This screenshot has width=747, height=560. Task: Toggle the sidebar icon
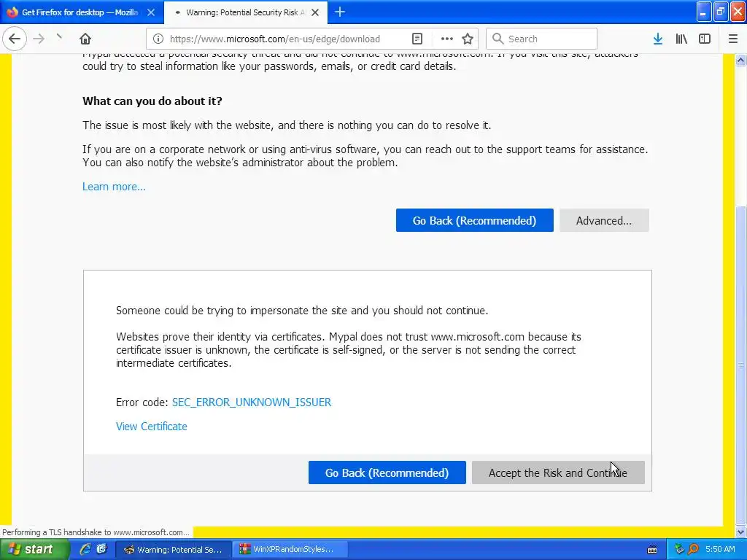pyautogui.click(x=705, y=39)
